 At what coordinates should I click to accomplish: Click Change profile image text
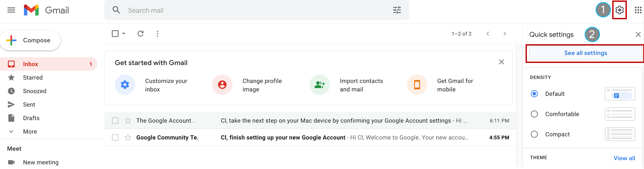262,85
